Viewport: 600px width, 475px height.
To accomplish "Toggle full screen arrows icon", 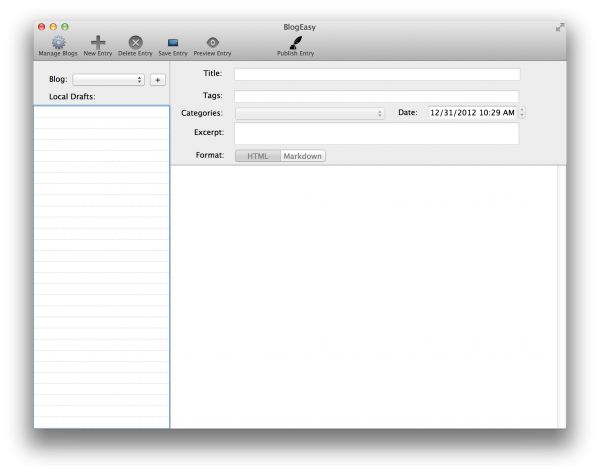I will (560, 27).
